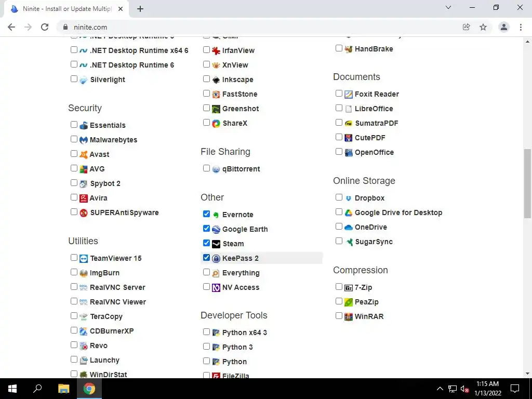Open File Explorer from taskbar
532x399 pixels.
[63, 389]
